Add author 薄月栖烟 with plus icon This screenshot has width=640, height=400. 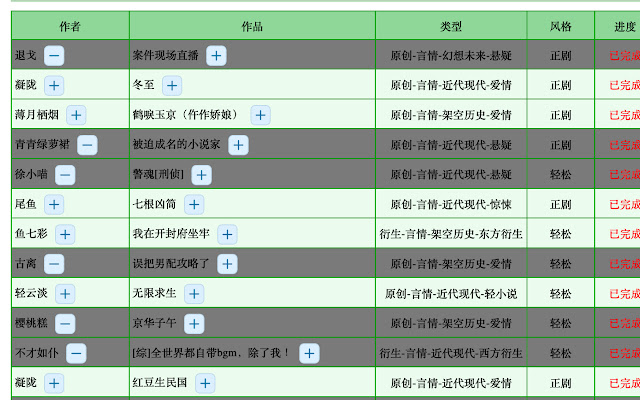76,115
